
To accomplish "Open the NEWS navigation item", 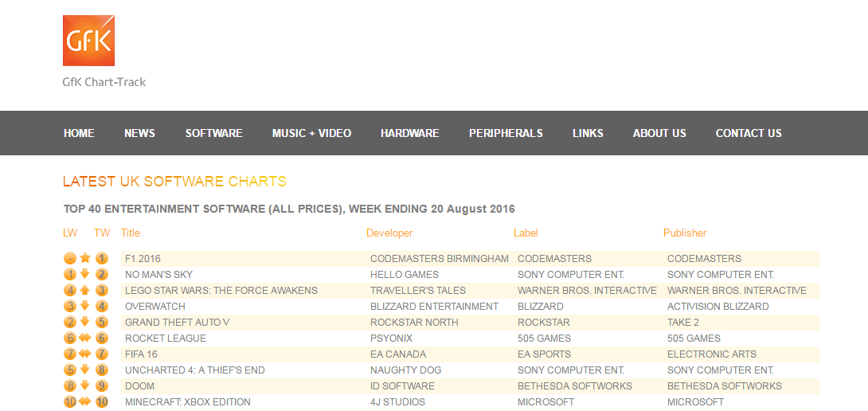I will pyautogui.click(x=139, y=133).
